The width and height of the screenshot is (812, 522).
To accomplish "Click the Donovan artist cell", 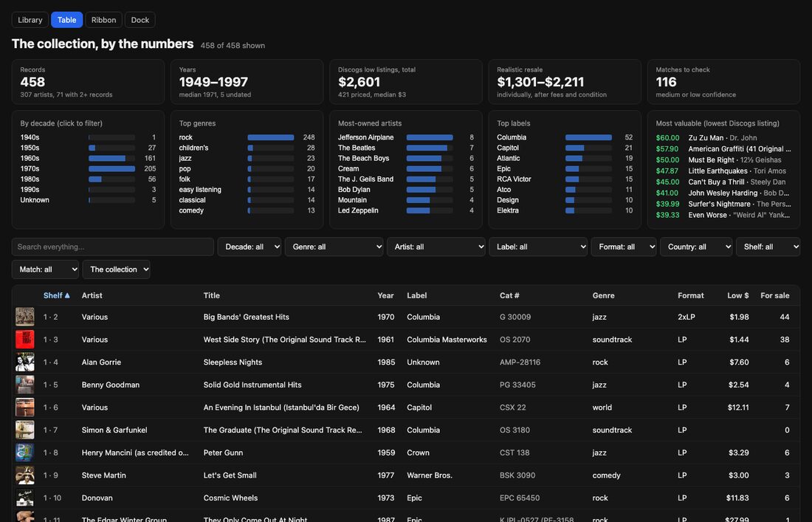I will pyautogui.click(x=97, y=498).
